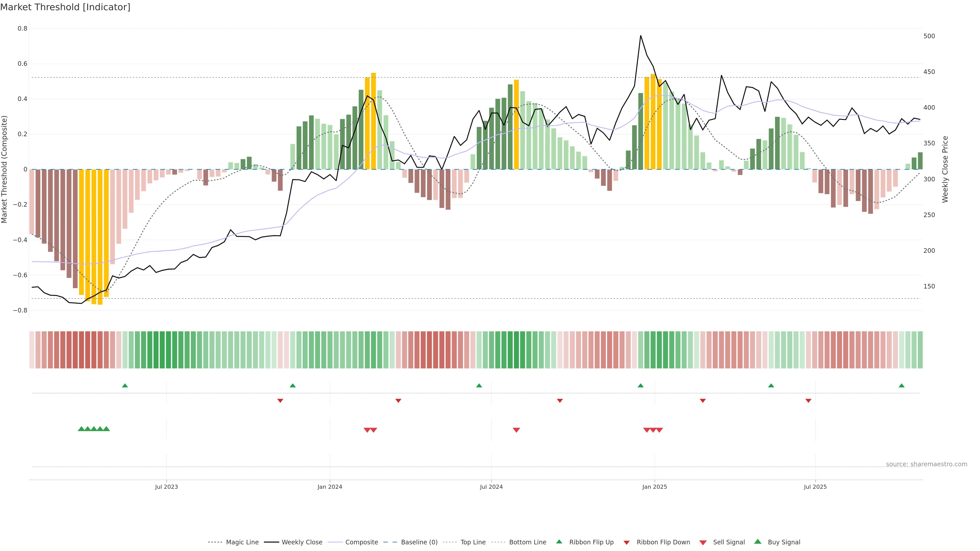980x551 pixels.
Task: Click the Top Line legend entry
Action: 473,542
